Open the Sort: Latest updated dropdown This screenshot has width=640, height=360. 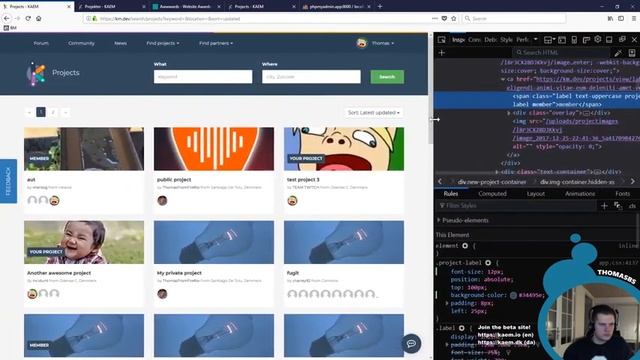click(x=373, y=112)
